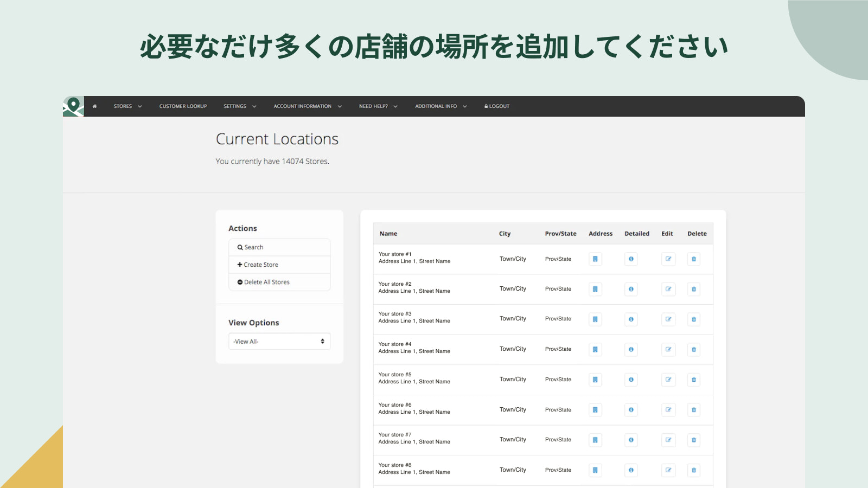Delete Your store #3
This screenshot has height=488, width=868.
(694, 319)
